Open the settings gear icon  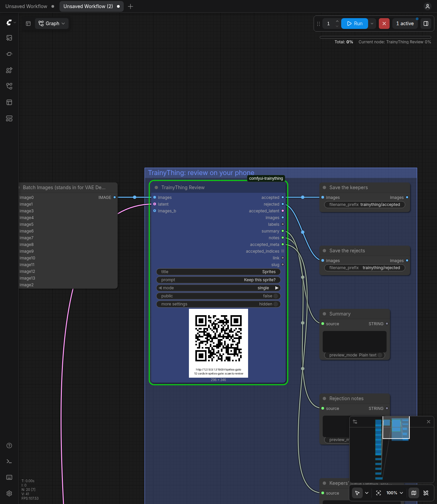[x=9, y=493]
